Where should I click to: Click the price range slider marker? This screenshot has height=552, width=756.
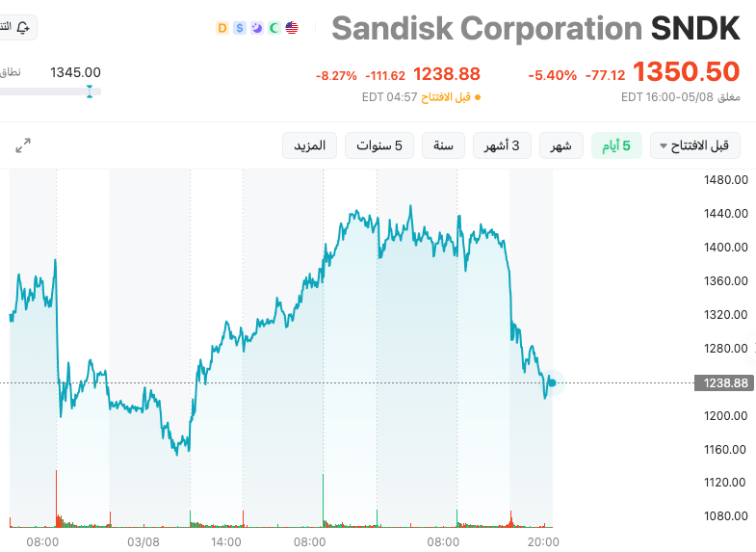point(90,92)
